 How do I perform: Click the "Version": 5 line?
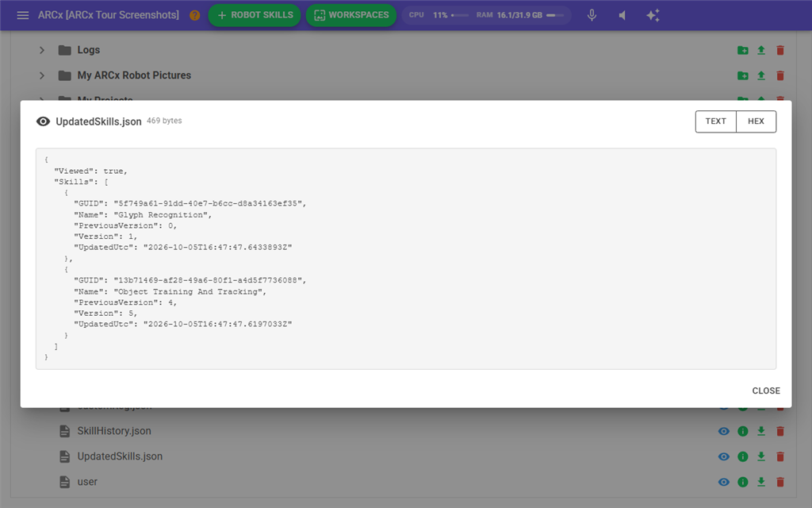point(105,313)
